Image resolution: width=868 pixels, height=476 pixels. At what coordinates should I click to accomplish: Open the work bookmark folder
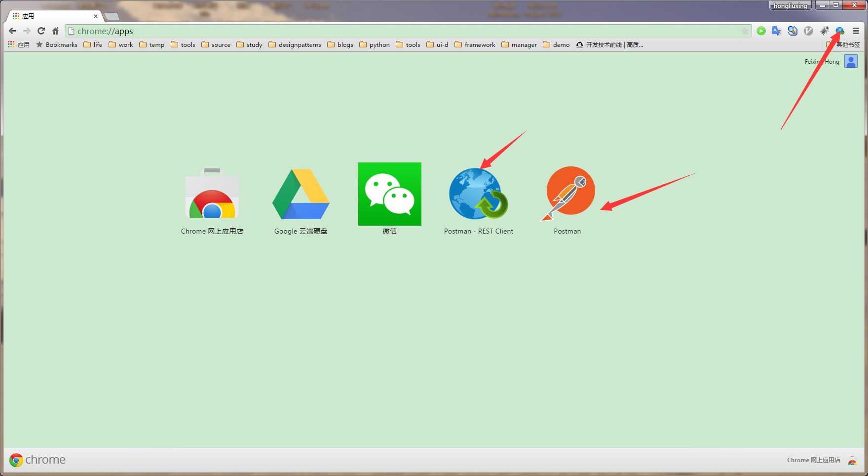pyautogui.click(x=121, y=44)
